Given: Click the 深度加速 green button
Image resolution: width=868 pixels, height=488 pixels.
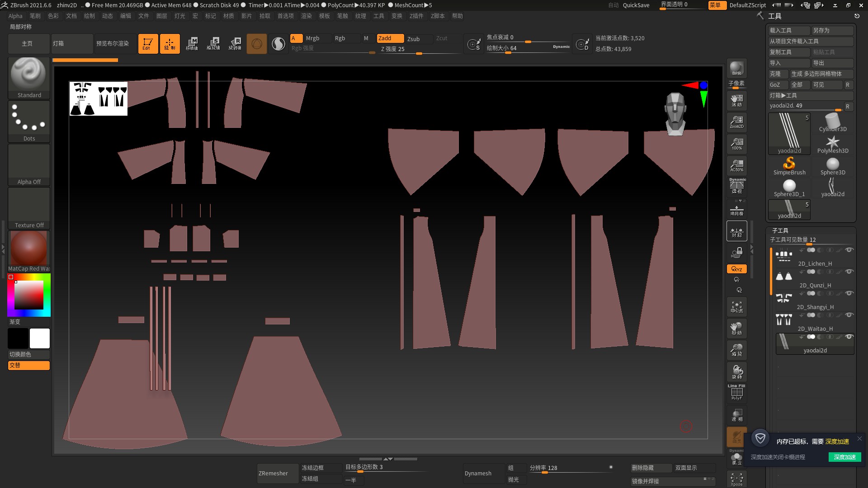Looking at the screenshot, I should 844,457.
